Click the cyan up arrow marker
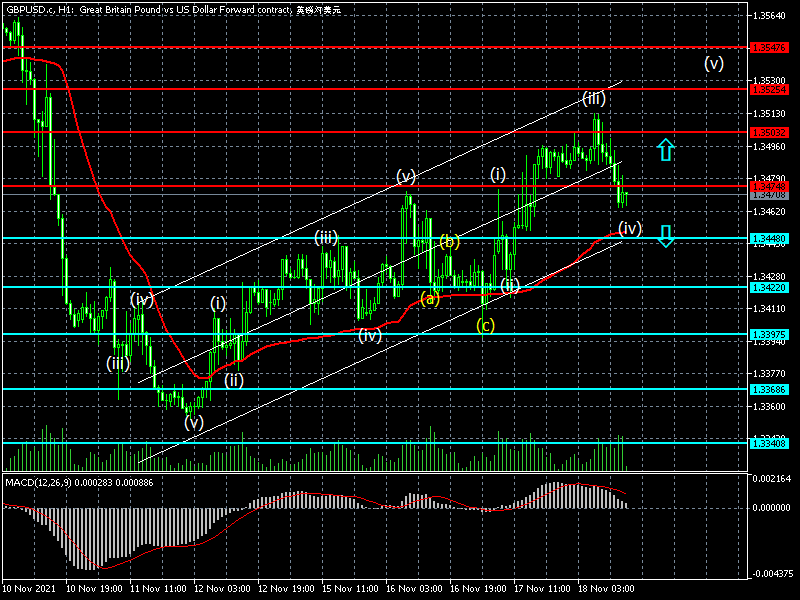 [666, 150]
